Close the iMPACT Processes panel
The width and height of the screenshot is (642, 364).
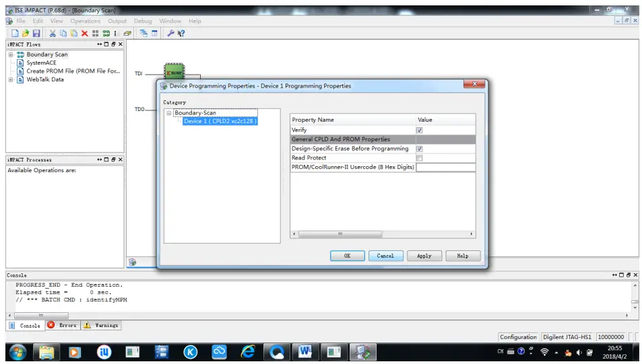point(121,159)
